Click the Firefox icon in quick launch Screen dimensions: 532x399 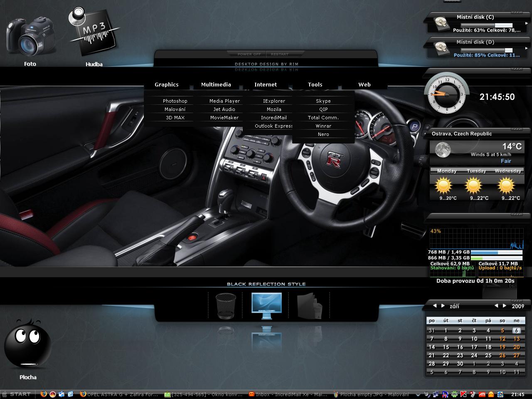[x=44, y=394]
